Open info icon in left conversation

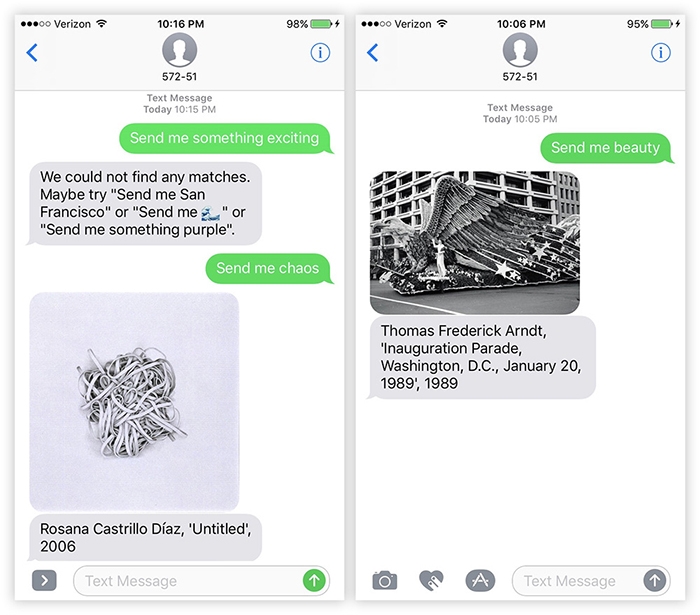coord(320,53)
